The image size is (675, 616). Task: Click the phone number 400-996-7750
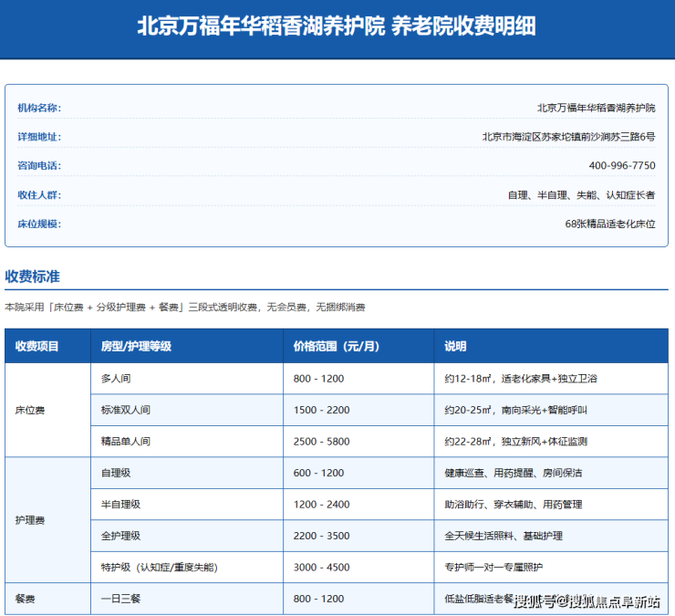pyautogui.click(x=622, y=166)
